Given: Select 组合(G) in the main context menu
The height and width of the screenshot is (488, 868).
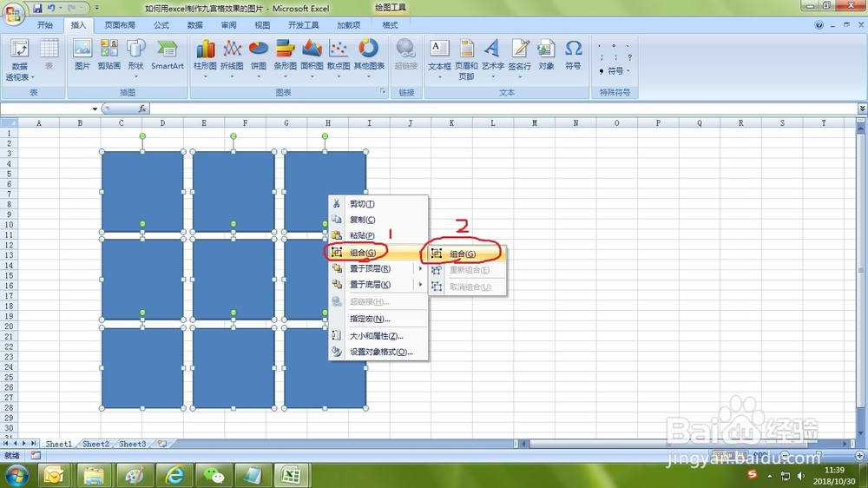Looking at the screenshot, I should (378, 253).
